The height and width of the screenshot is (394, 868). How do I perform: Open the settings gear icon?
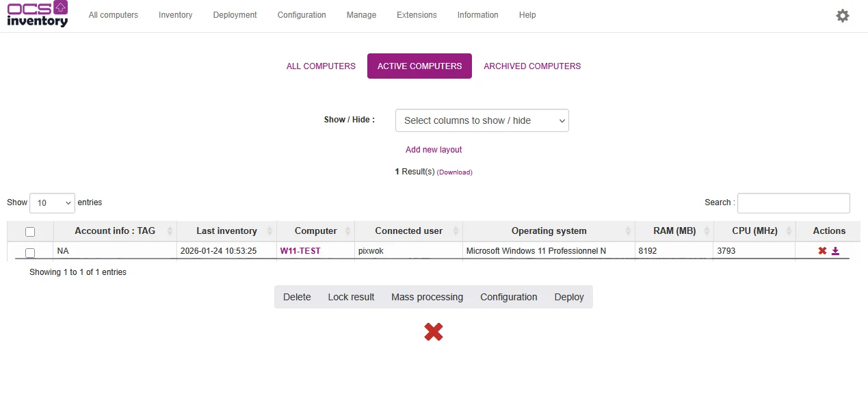[x=843, y=16]
